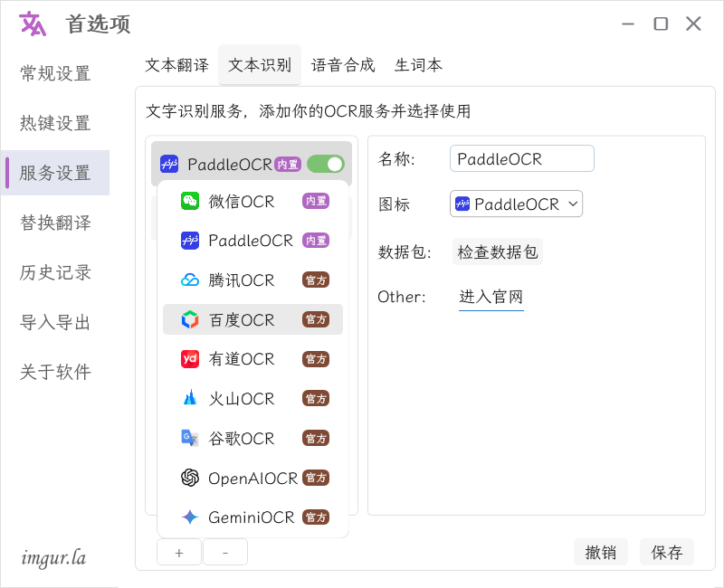
Task: Click 内置 badge on 微信OCR
Action: coord(316,201)
